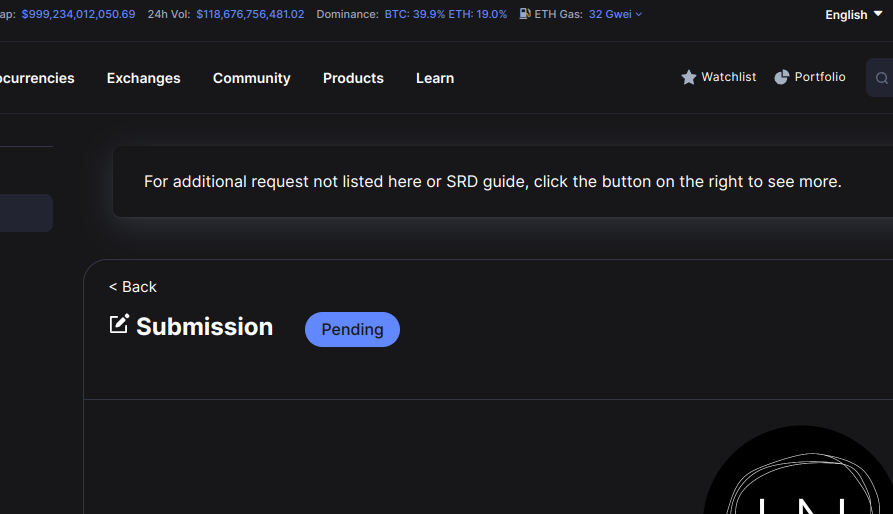Click the Submission edit pencil icon
The height and width of the screenshot is (514, 893).
coord(119,323)
